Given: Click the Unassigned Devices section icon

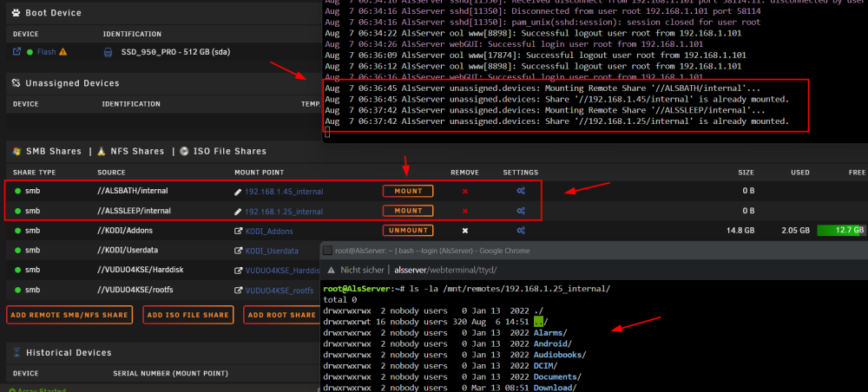Looking at the screenshot, I should pos(16,83).
